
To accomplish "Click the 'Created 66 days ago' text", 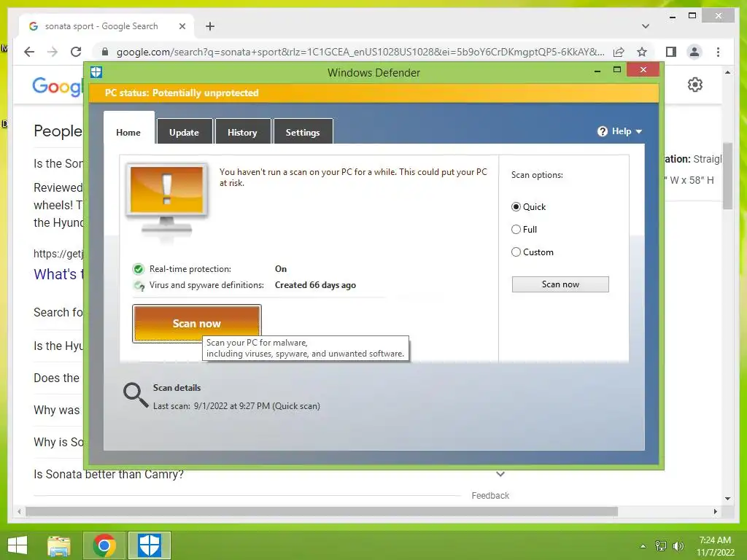I will (x=315, y=285).
